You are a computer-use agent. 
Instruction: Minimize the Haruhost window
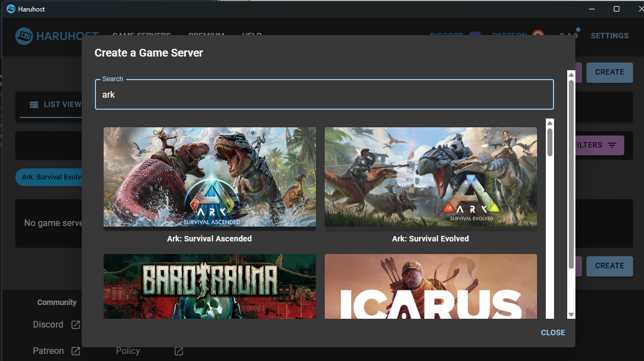(592, 9)
